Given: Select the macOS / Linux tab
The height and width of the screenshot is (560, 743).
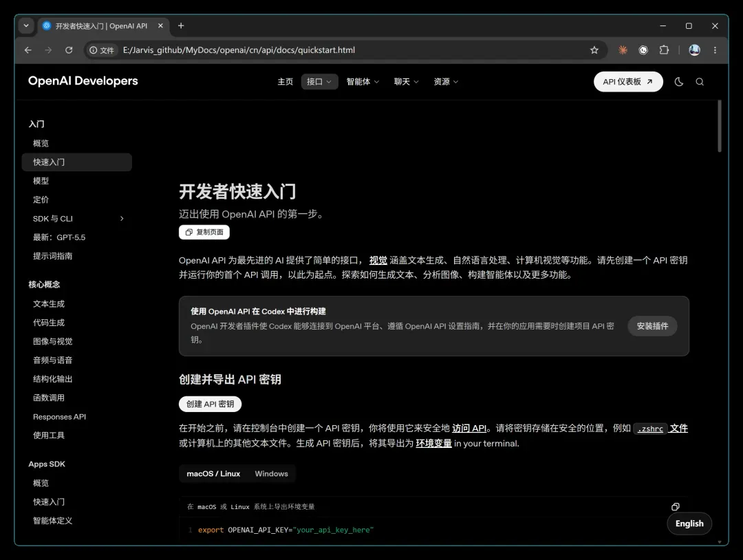Looking at the screenshot, I should (213, 474).
